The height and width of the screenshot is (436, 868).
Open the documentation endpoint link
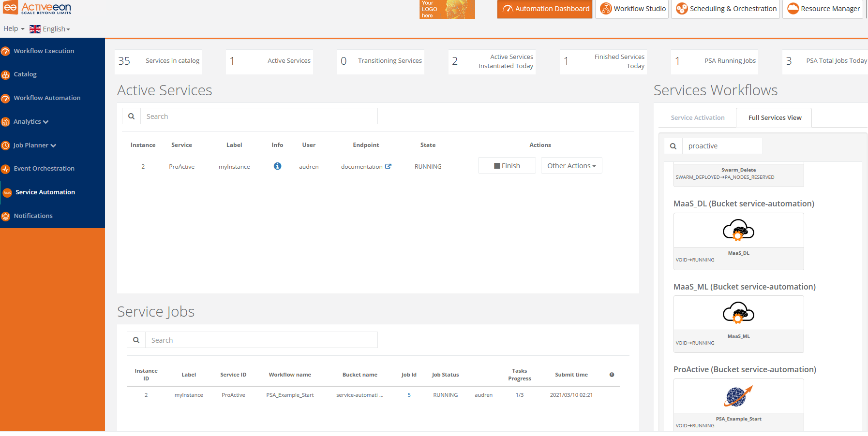pyautogui.click(x=362, y=166)
